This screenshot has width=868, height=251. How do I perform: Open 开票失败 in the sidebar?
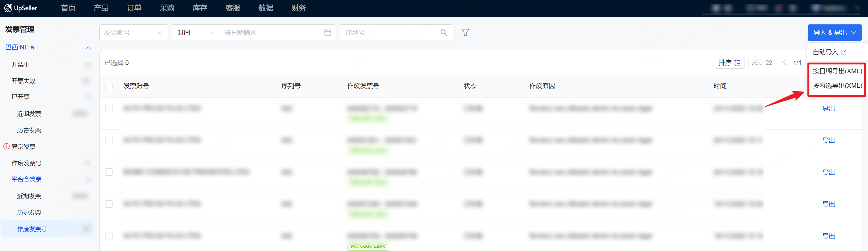(23, 81)
